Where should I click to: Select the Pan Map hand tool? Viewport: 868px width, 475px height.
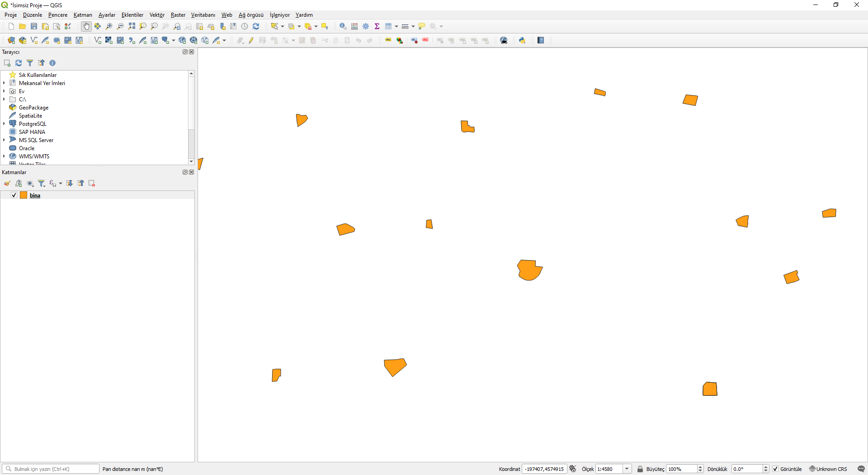86,26
